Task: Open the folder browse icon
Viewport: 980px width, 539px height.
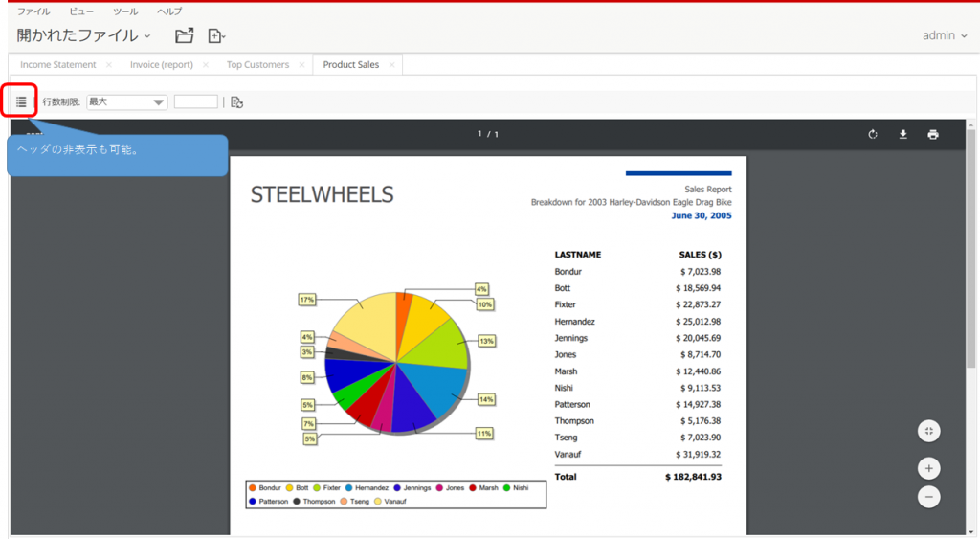Action: tap(185, 35)
